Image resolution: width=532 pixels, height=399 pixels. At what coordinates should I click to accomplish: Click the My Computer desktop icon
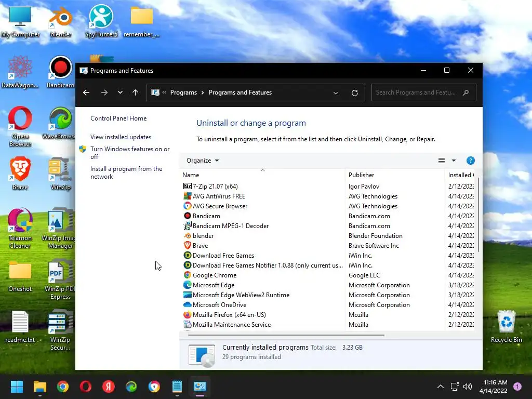pyautogui.click(x=20, y=22)
